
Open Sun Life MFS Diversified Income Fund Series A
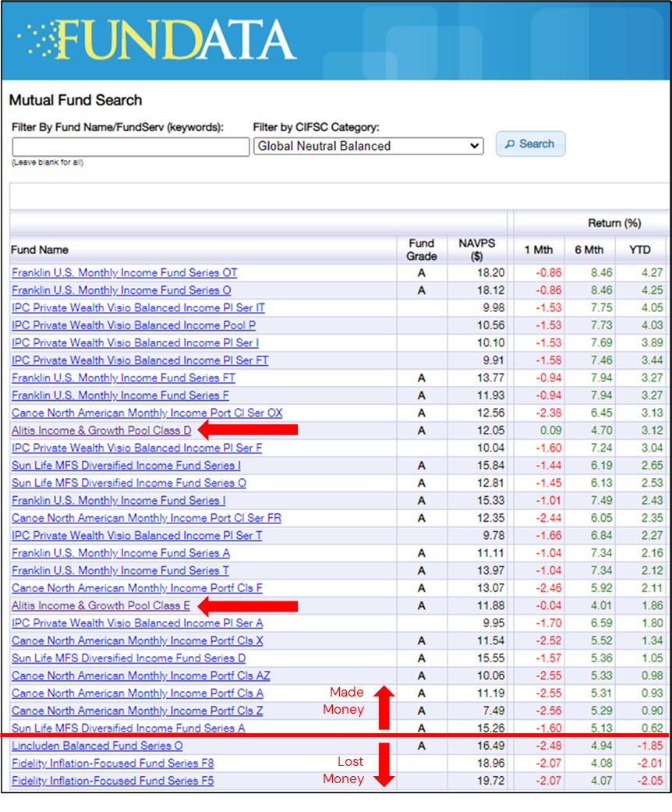point(129,728)
